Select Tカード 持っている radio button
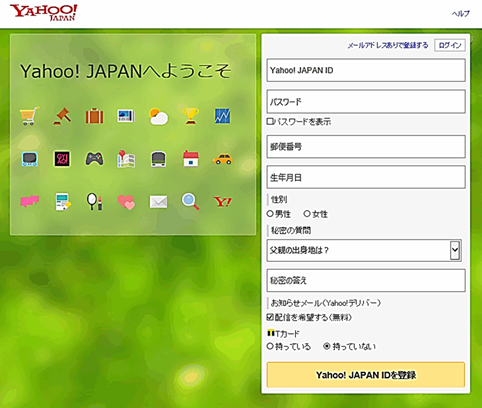 [270, 346]
